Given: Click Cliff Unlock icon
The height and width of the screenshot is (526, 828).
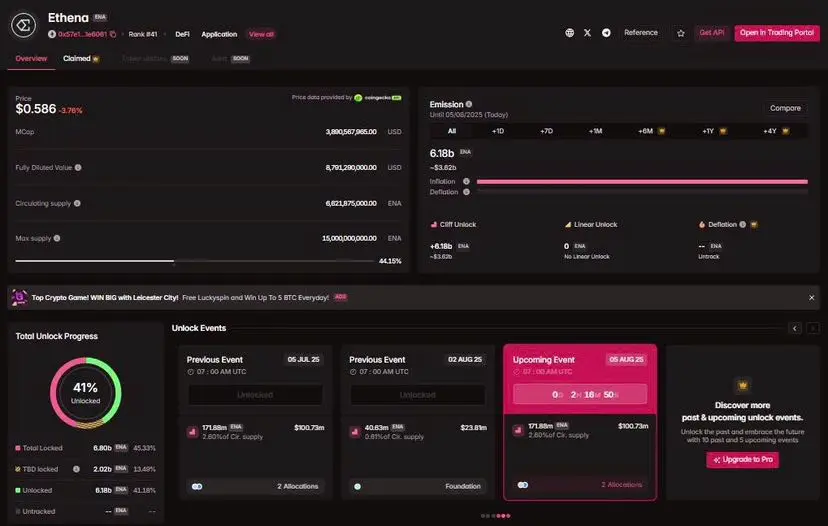Looking at the screenshot, I should point(434,224).
